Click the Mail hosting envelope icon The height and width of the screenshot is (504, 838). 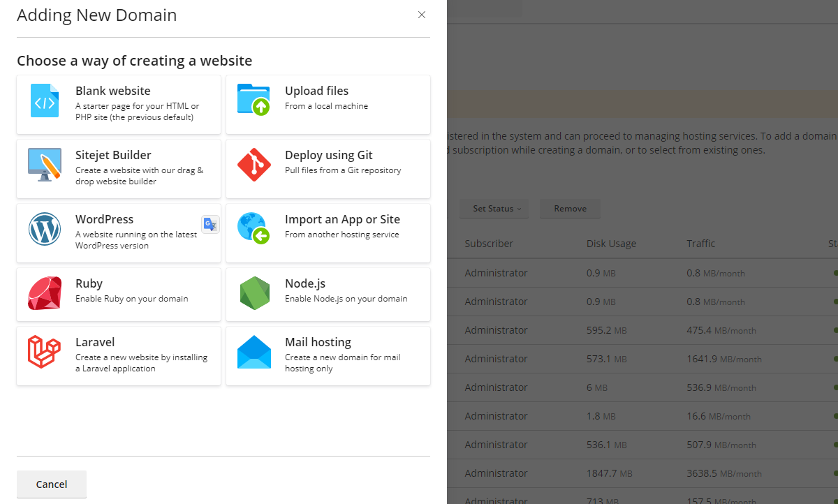tap(254, 352)
